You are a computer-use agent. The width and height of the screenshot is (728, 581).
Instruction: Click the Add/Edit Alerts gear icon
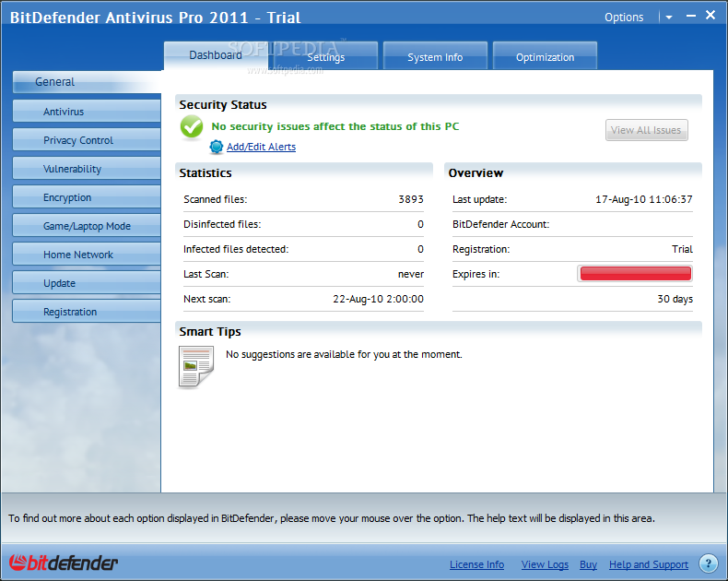[x=217, y=147]
